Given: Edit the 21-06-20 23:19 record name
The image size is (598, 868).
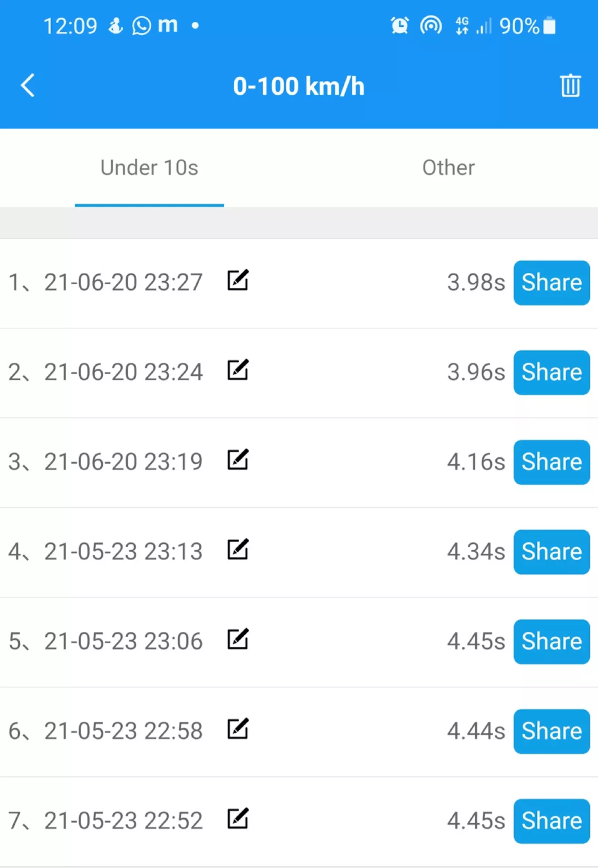Looking at the screenshot, I should (x=238, y=460).
